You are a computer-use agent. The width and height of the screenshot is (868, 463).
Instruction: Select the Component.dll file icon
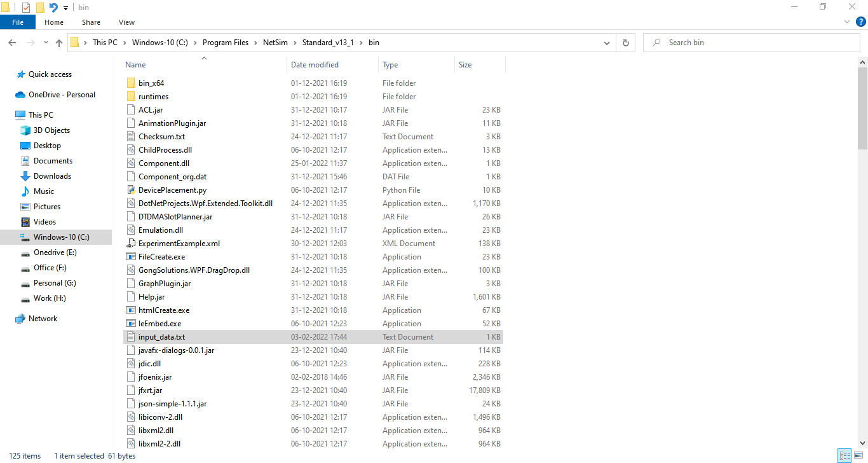click(x=131, y=163)
